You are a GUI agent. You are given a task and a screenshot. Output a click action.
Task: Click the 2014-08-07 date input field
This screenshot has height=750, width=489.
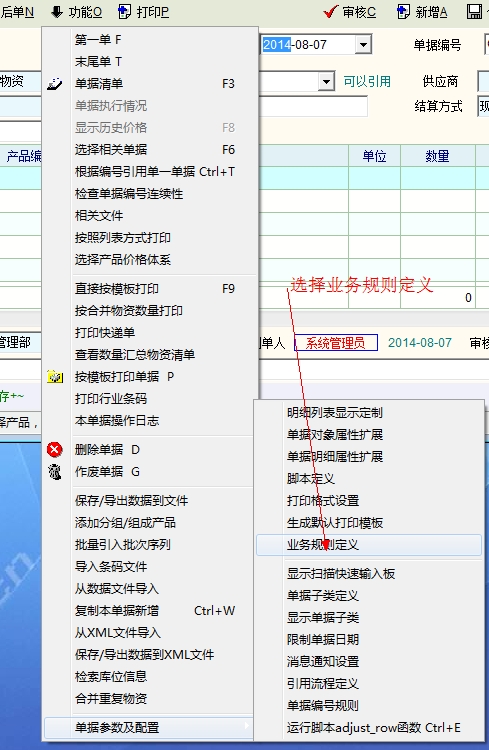[309, 45]
